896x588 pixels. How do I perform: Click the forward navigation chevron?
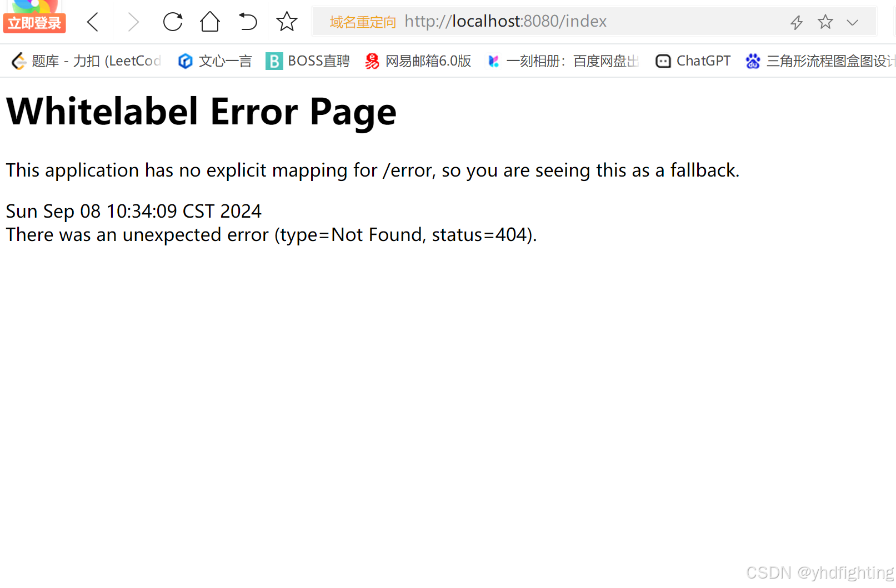coord(133,22)
